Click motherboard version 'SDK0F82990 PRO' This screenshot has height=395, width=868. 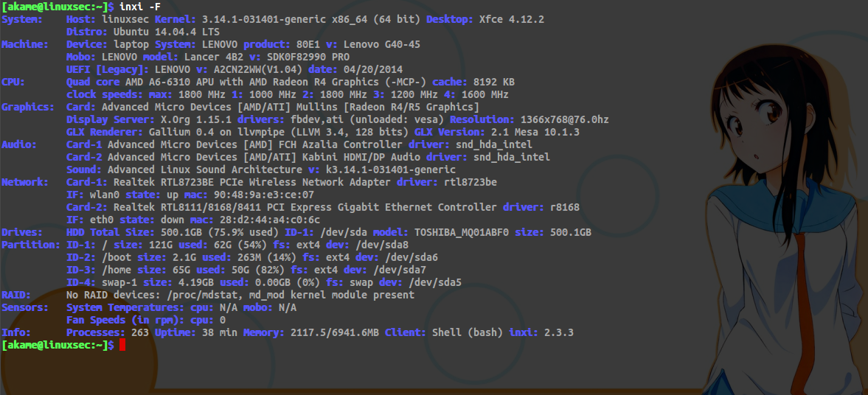coord(308,57)
